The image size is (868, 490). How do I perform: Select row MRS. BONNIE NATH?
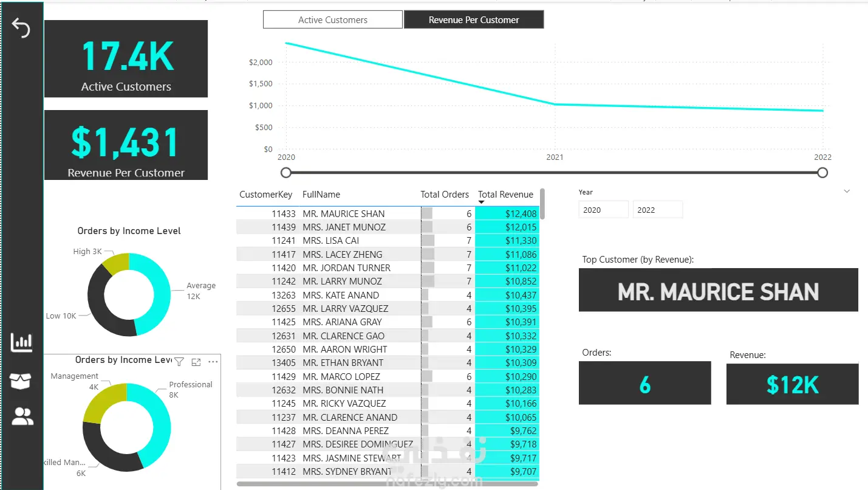pyautogui.click(x=388, y=390)
